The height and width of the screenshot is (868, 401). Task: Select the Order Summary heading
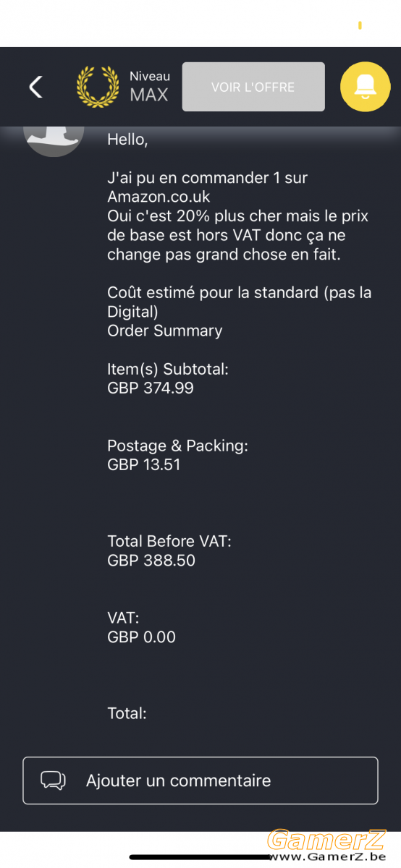(165, 331)
